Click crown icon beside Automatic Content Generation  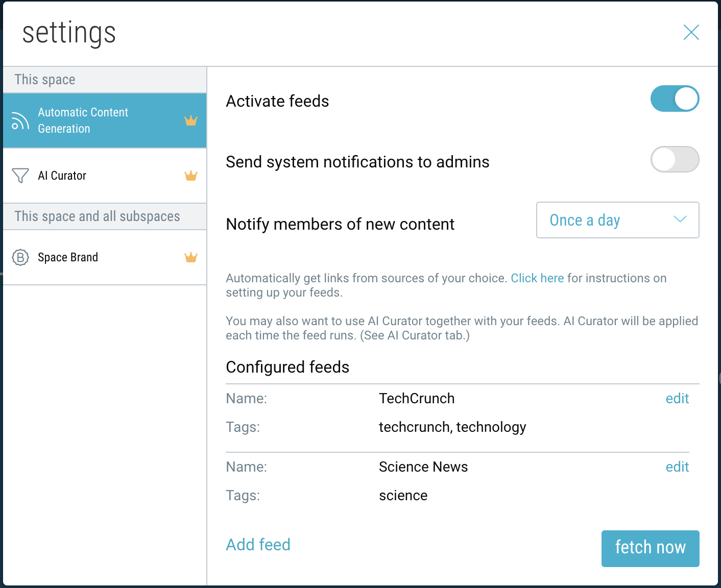[x=191, y=121]
